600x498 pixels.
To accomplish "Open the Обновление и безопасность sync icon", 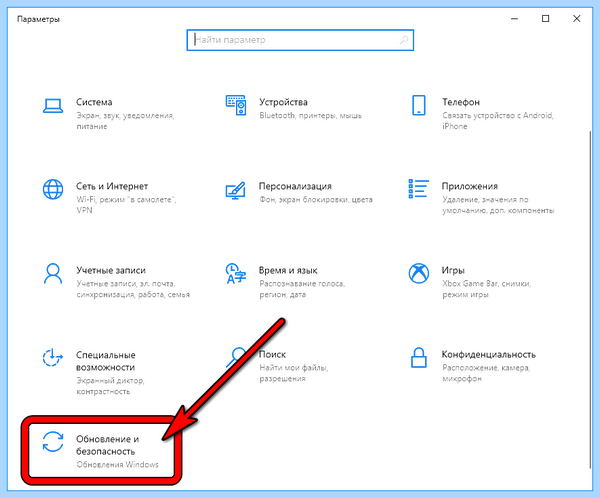I will 53,441.
